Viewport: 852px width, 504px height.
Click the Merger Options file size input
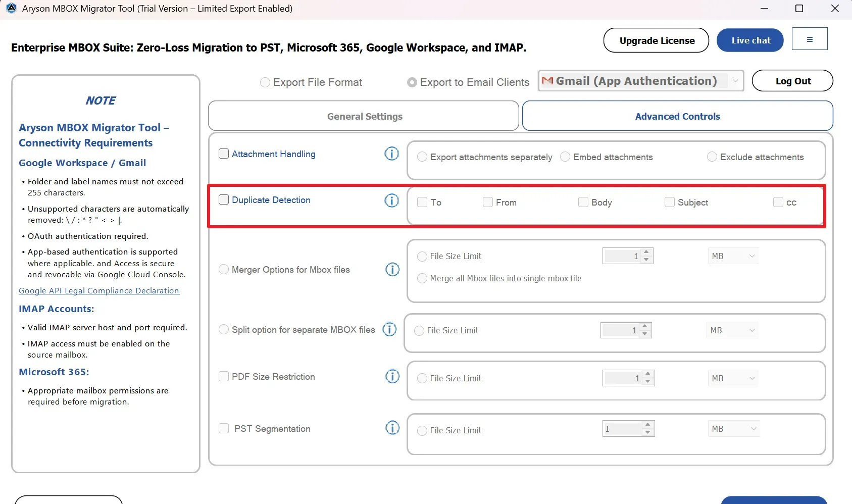(x=622, y=256)
